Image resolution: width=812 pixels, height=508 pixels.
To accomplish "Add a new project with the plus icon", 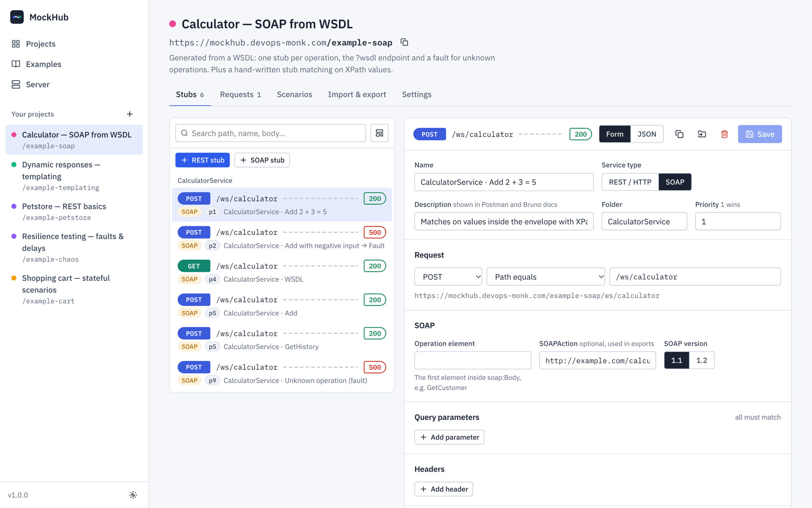I will pos(130,114).
